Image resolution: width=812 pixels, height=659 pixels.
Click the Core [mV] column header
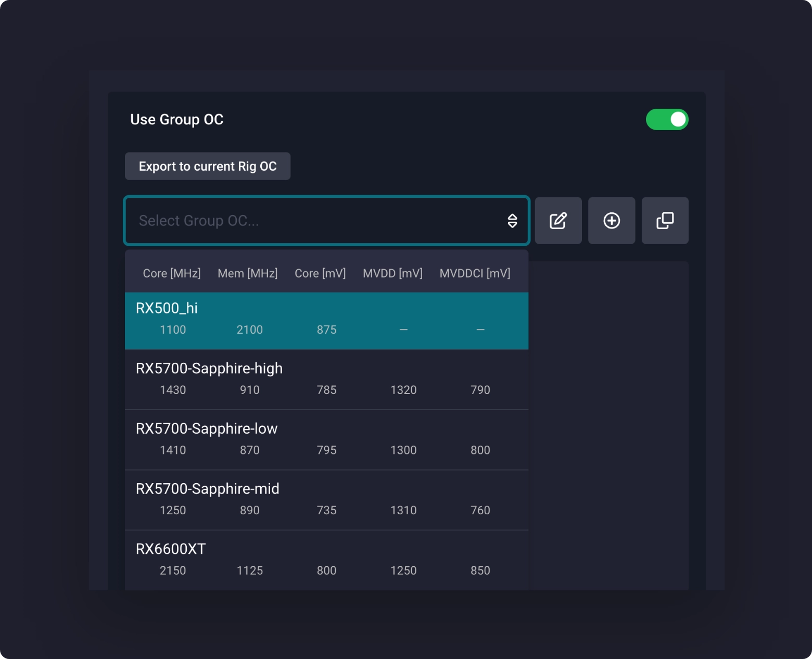pos(320,273)
